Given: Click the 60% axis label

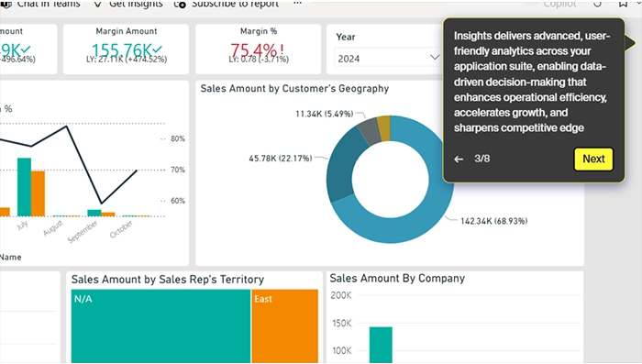Looking at the screenshot, I should (x=178, y=201).
